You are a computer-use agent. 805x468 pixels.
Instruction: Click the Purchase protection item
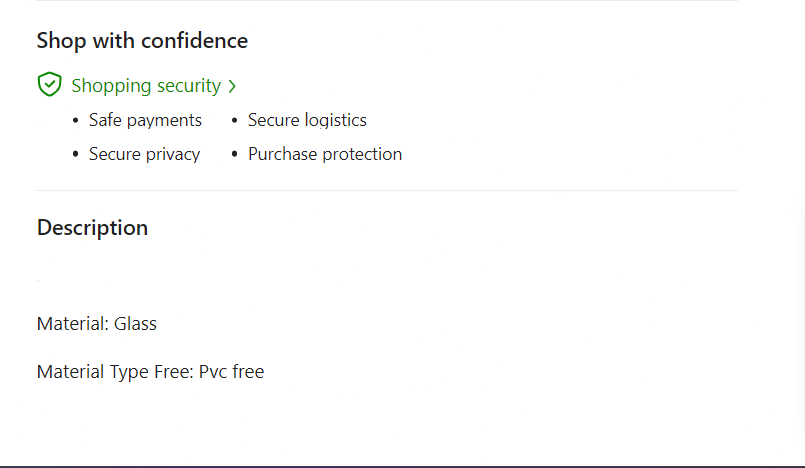coord(325,154)
